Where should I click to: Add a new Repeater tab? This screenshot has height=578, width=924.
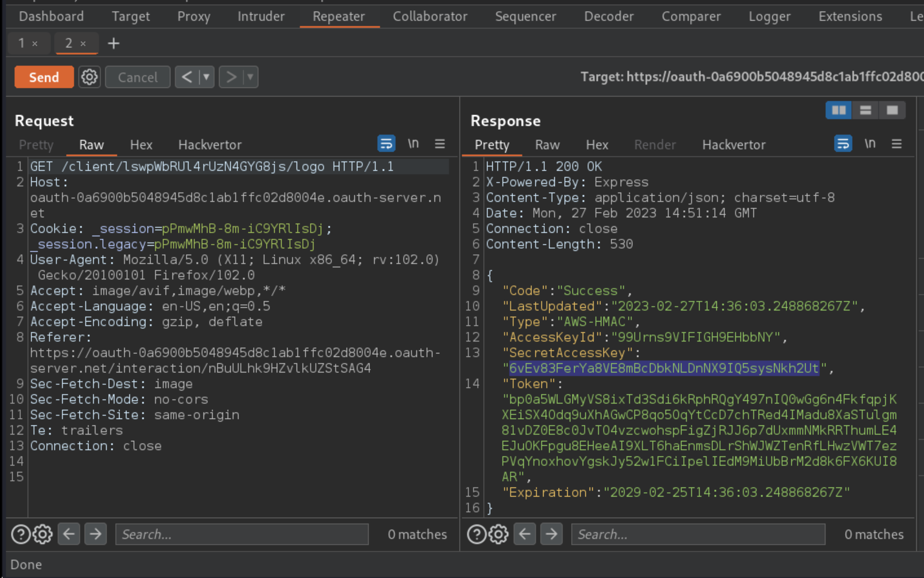click(114, 43)
